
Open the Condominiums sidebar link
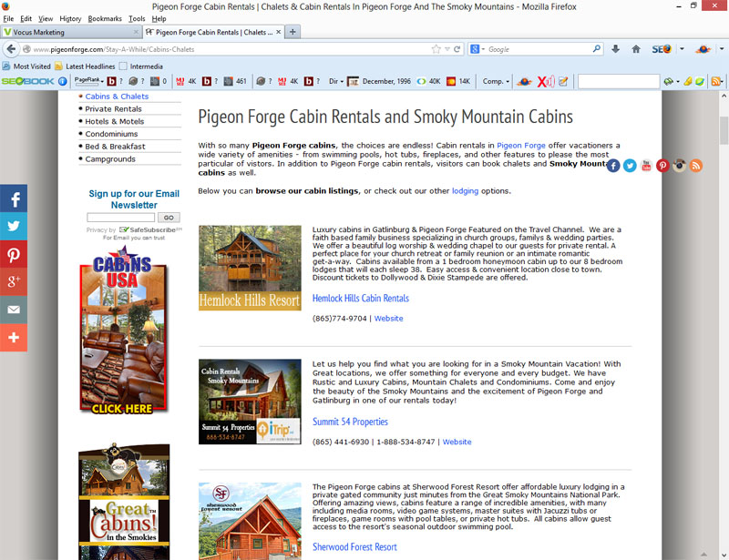tap(111, 134)
